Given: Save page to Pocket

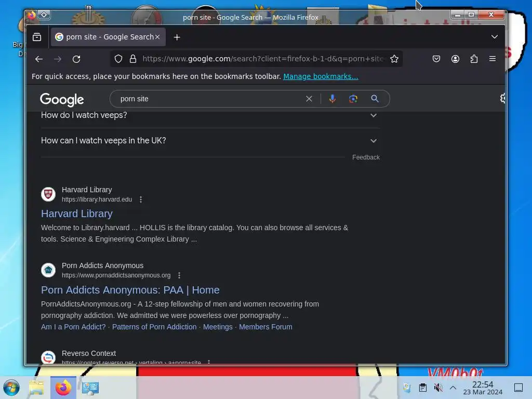Looking at the screenshot, I should tap(436, 59).
